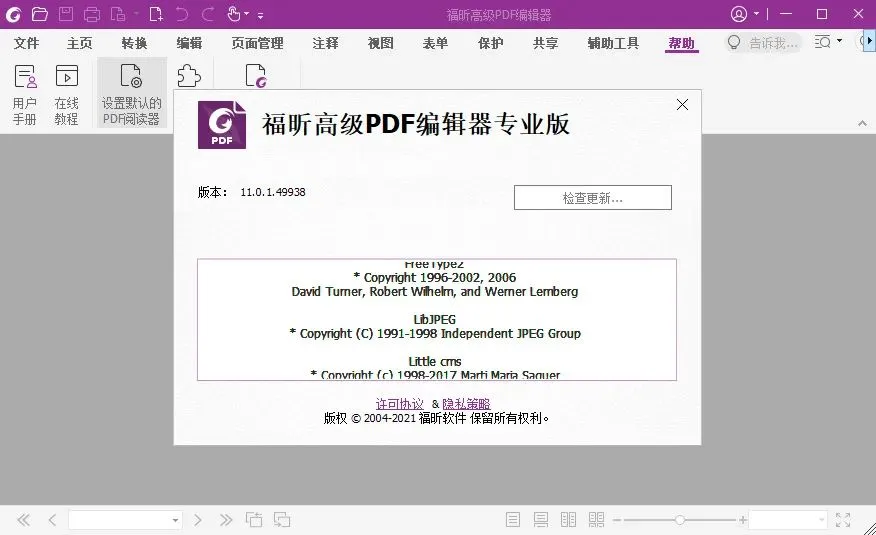Switch to the 页面管理 tab
This screenshot has width=876, height=535.
tap(257, 43)
